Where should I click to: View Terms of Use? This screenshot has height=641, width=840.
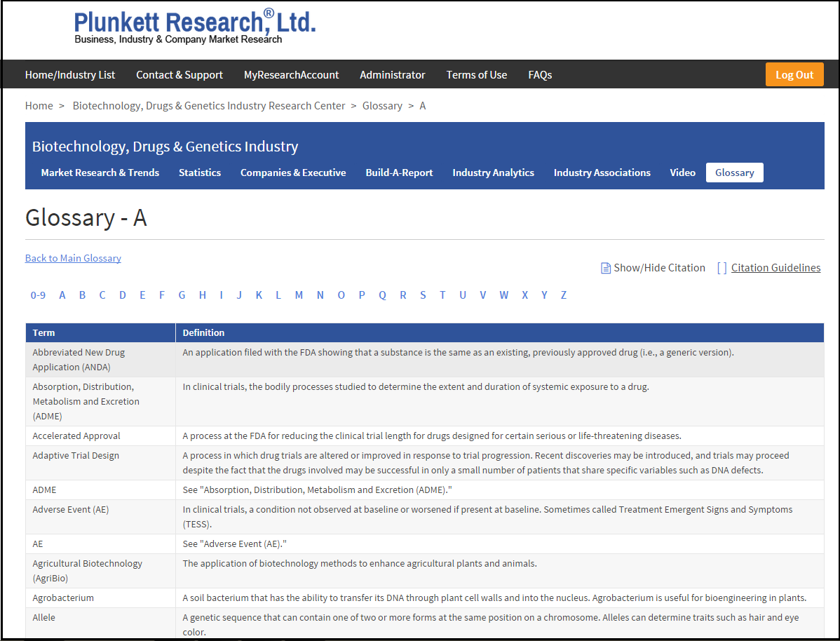(x=477, y=75)
